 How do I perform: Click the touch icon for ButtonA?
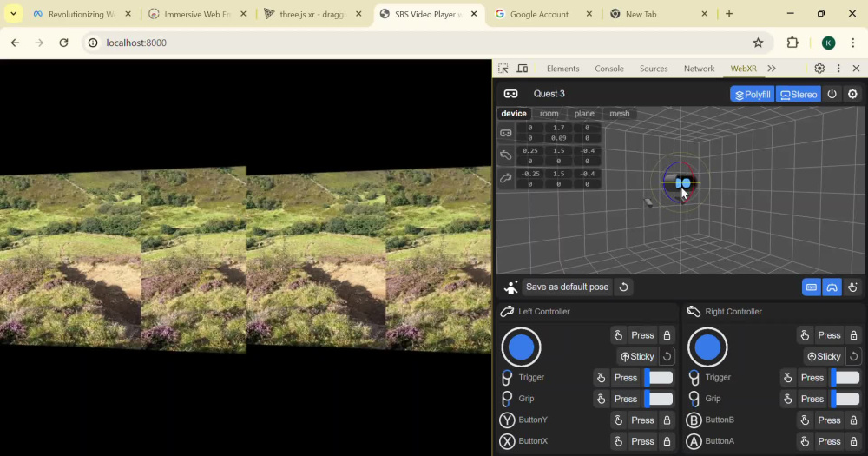(x=805, y=441)
